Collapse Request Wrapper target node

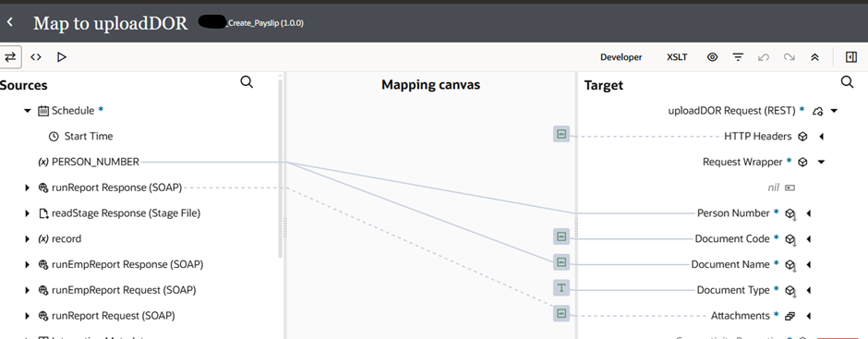[822, 163]
